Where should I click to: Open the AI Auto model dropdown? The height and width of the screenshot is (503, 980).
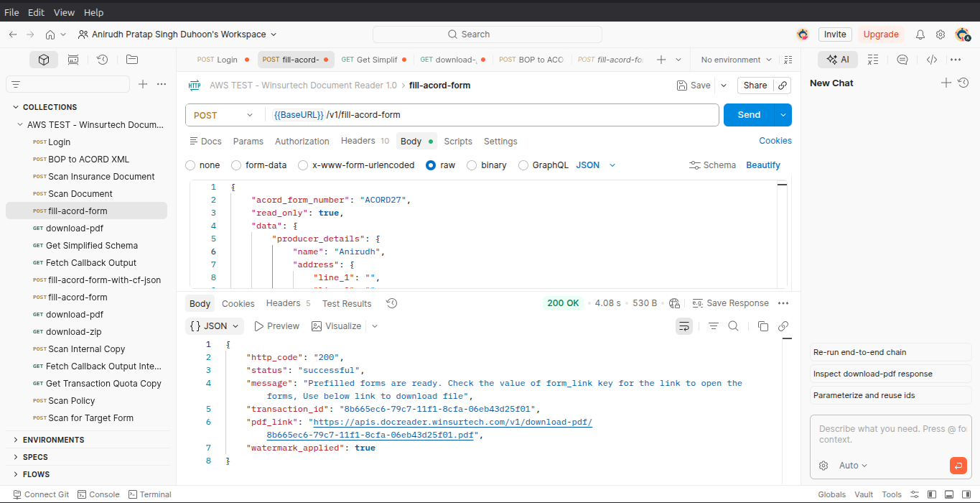coord(853,466)
